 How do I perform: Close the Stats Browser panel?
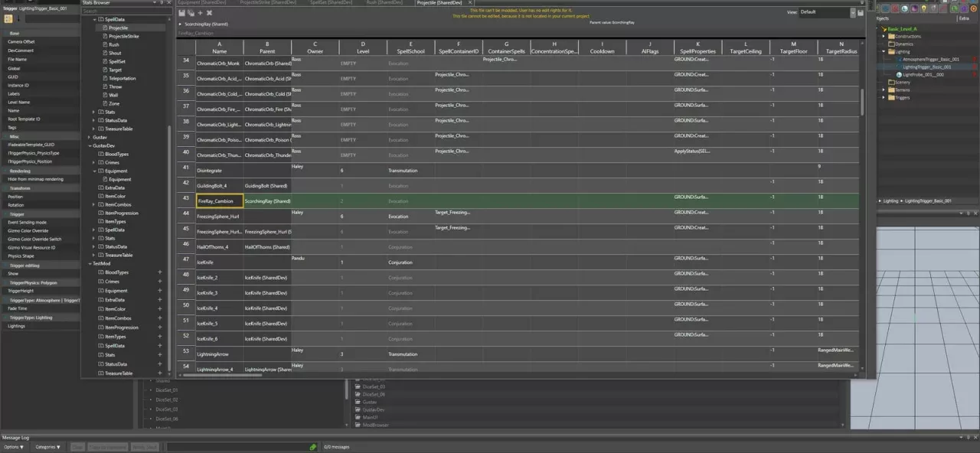[x=169, y=3]
